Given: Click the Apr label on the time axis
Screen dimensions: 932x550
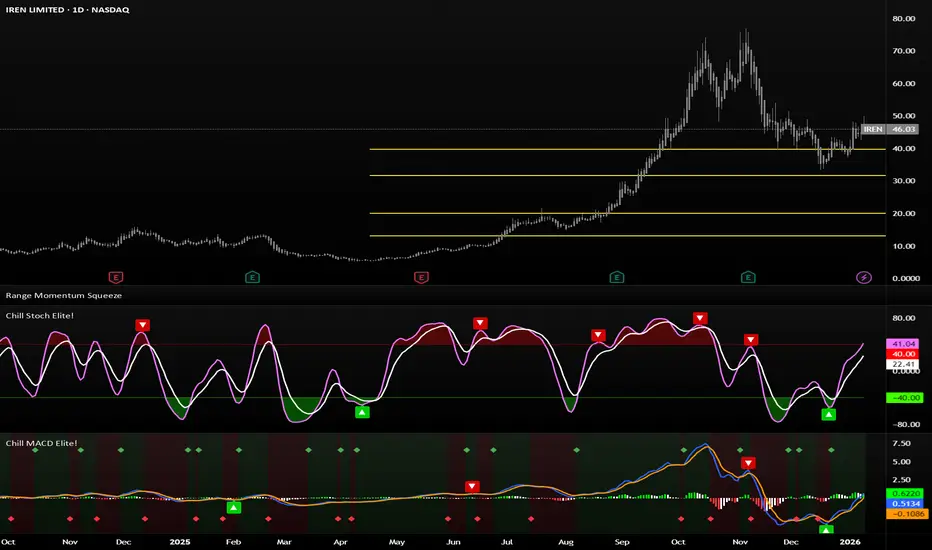Looking at the screenshot, I should tap(340, 542).
